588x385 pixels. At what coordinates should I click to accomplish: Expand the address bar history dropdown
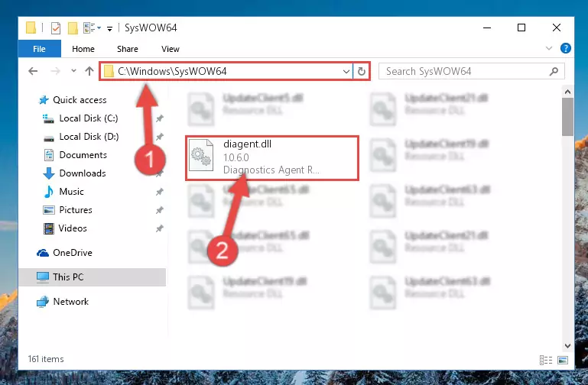346,71
